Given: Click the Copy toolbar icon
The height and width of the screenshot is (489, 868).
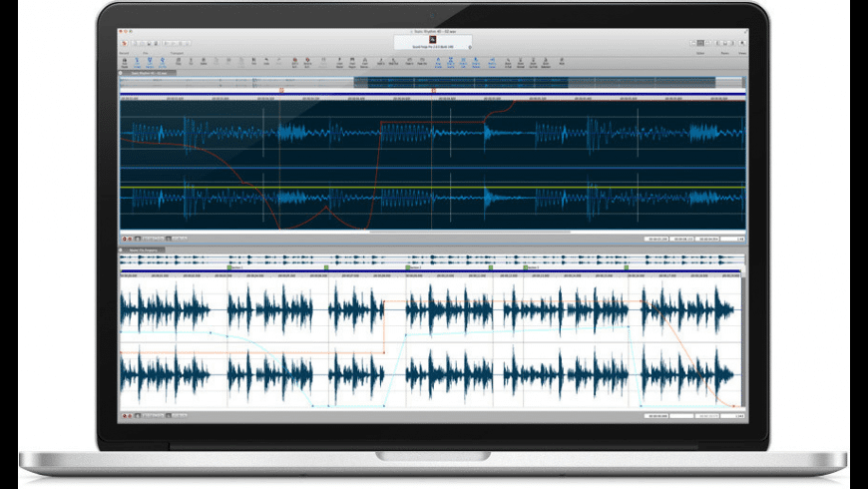Looking at the screenshot, I should (x=179, y=60).
